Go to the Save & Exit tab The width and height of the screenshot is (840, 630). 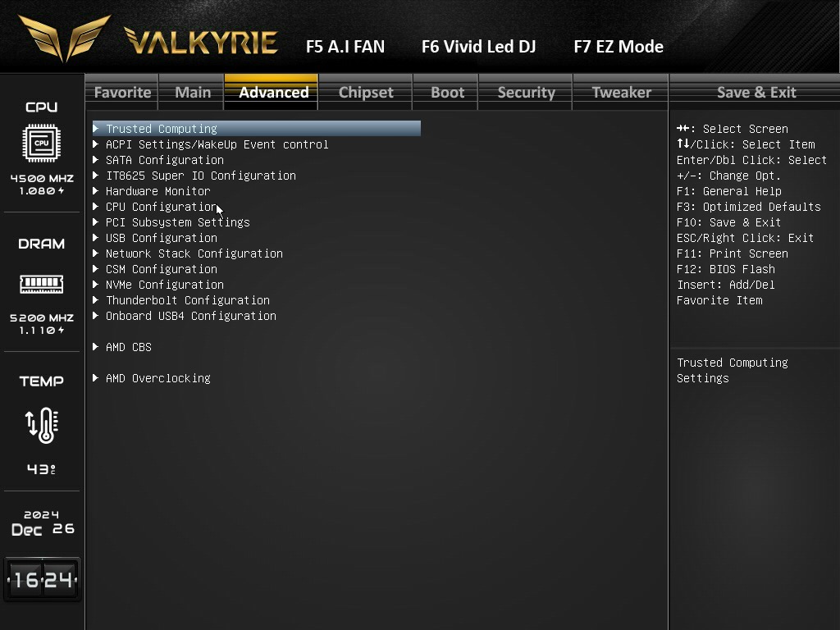tap(756, 92)
